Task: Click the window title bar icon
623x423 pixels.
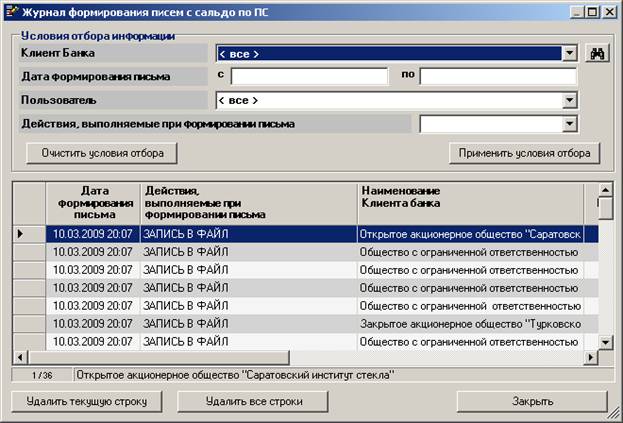Action: tap(11, 11)
